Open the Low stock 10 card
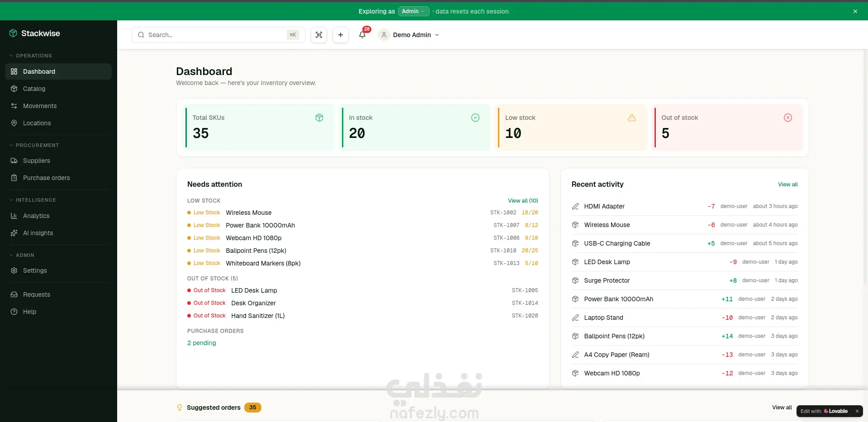This screenshot has width=868, height=422. pyautogui.click(x=571, y=128)
